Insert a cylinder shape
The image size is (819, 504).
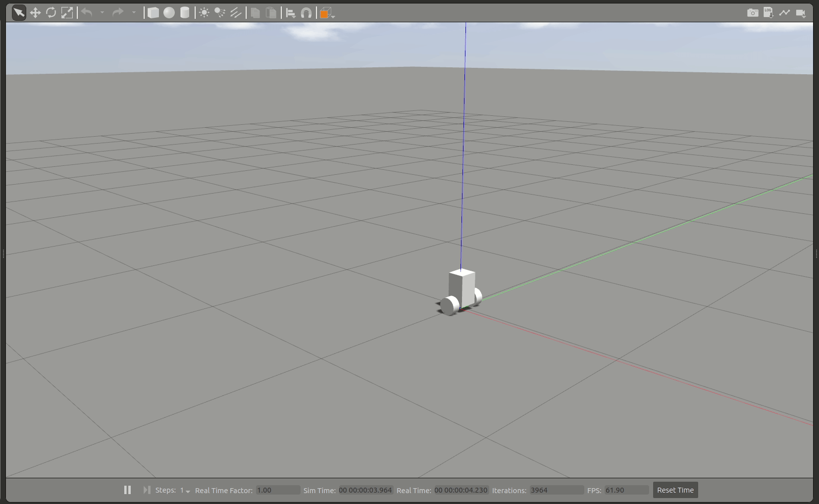point(185,13)
